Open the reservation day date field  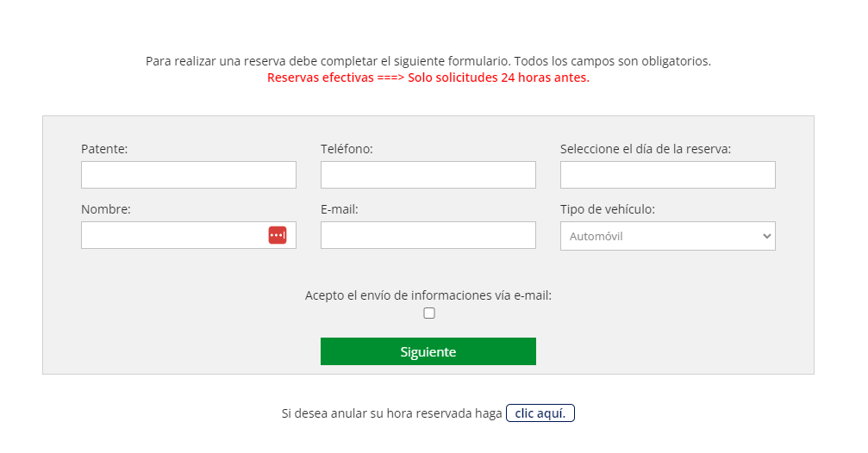[x=667, y=175]
